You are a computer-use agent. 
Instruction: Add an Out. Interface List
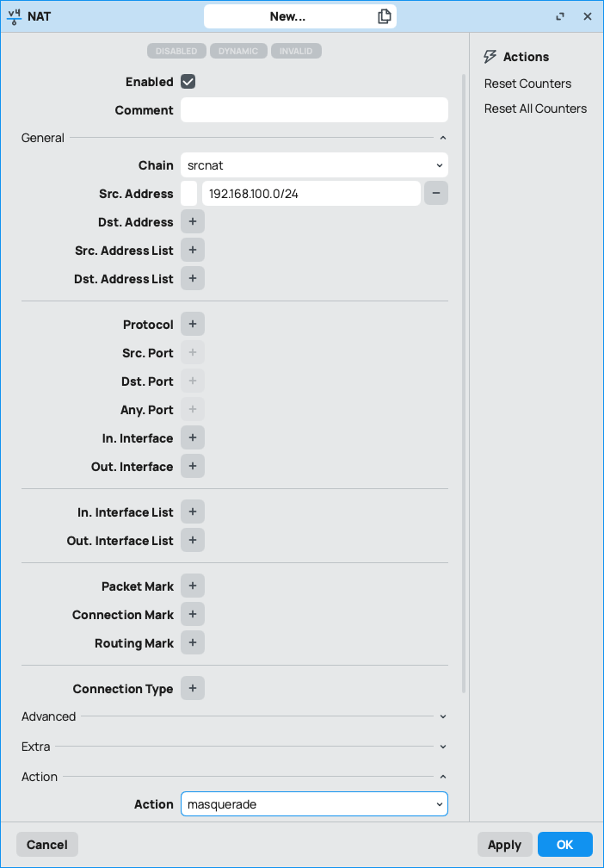pyautogui.click(x=192, y=540)
